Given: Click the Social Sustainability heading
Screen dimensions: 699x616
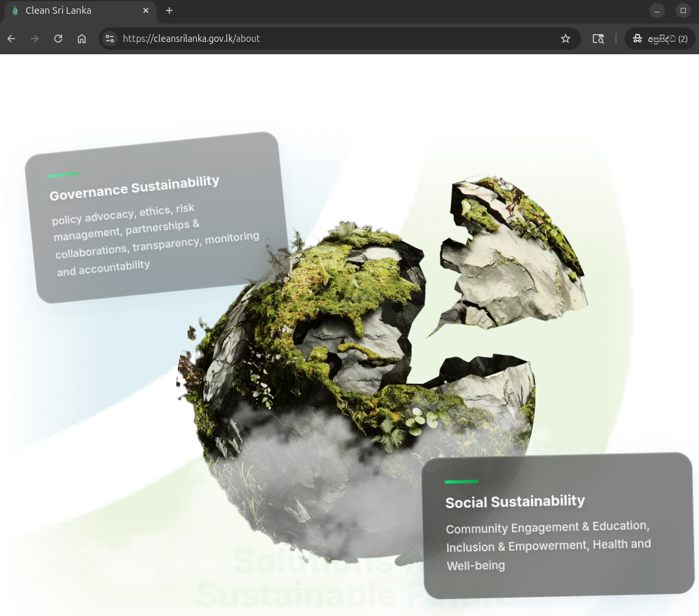Looking at the screenshot, I should click(x=515, y=502).
